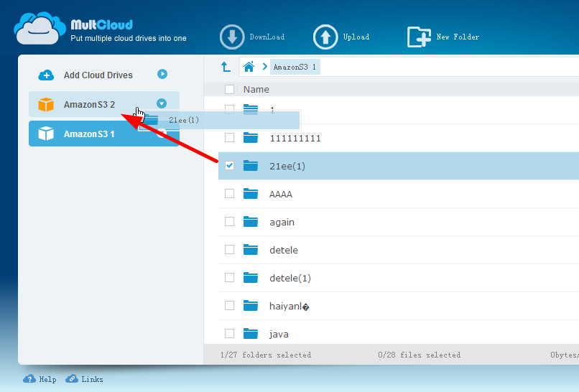The image size is (579, 392).
Task: Click the folder icon of detele(1)
Action: coord(251,278)
